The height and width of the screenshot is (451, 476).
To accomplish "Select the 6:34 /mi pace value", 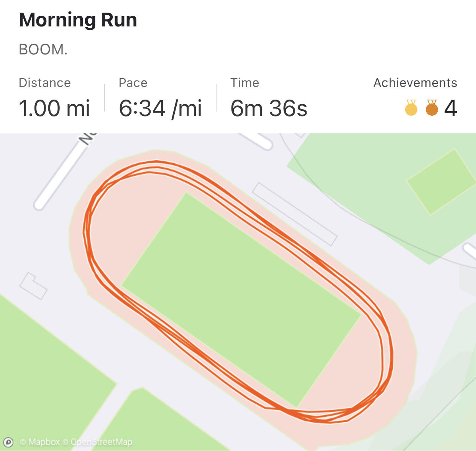I will [x=160, y=108].
